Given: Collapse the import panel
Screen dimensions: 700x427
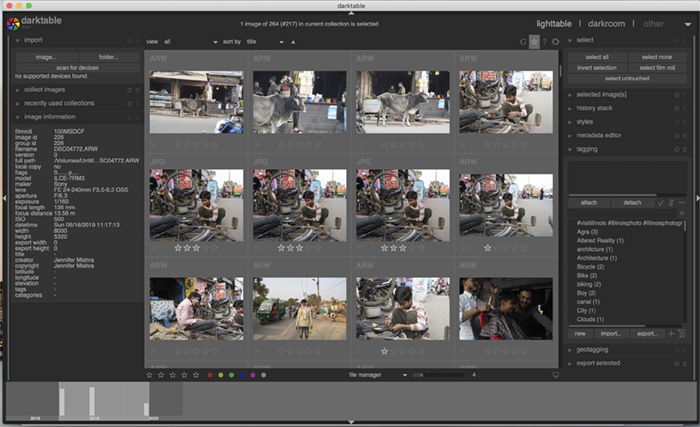Looking at the screenshot, I should tap(18, 41).
